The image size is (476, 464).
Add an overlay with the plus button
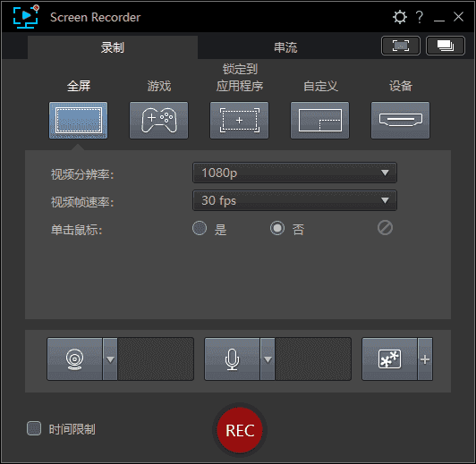(x=425, y=359)
